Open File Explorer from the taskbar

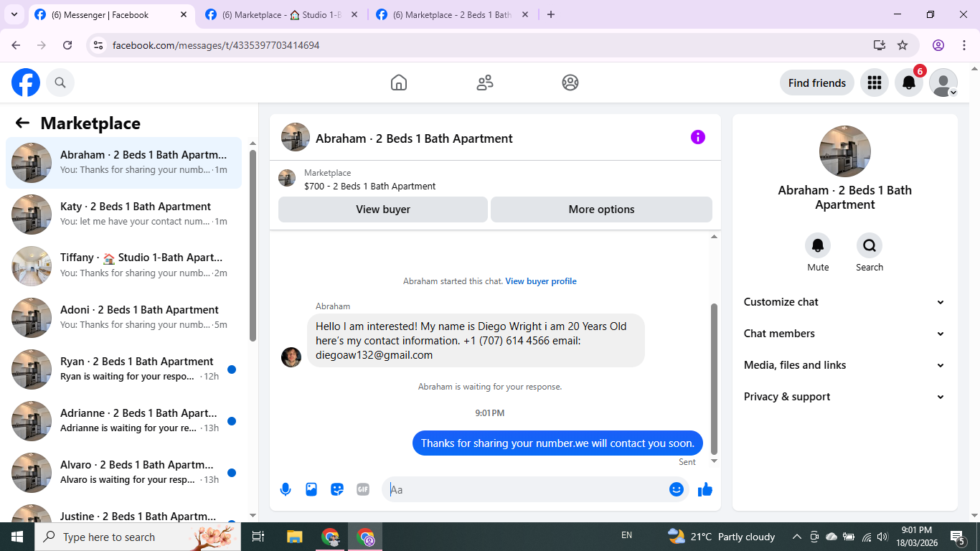coord(294,537)
